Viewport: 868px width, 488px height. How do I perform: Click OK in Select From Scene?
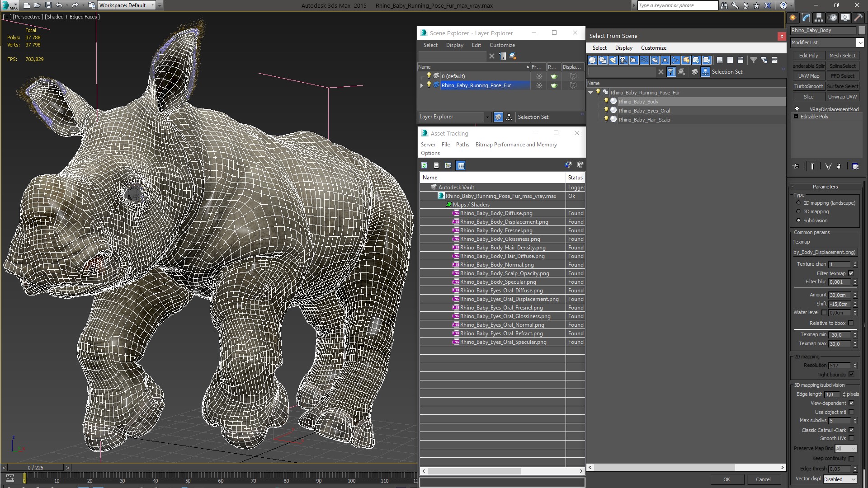point(726,479)
